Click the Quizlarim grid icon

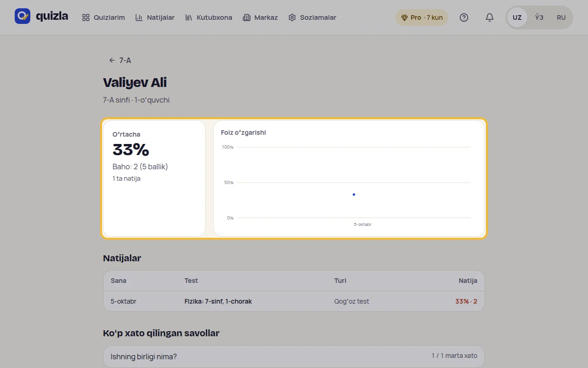85,17
